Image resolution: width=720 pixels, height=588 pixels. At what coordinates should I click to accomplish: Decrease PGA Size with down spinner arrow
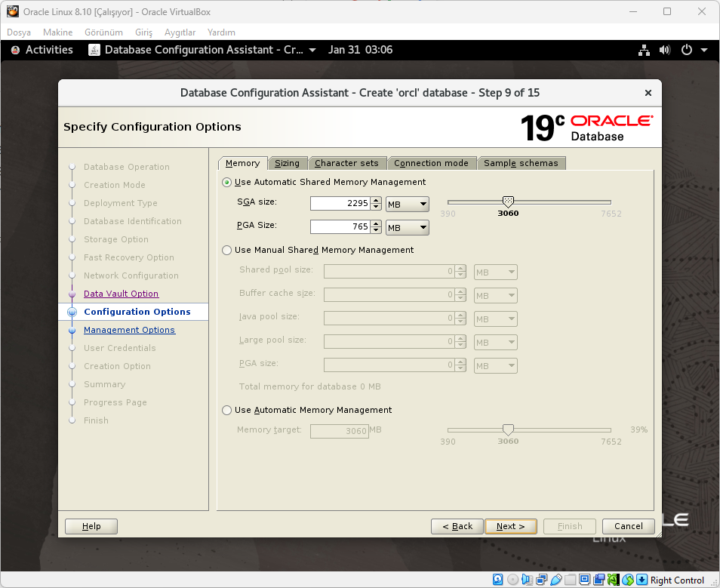pyautogui.click(x=376, y=230)
